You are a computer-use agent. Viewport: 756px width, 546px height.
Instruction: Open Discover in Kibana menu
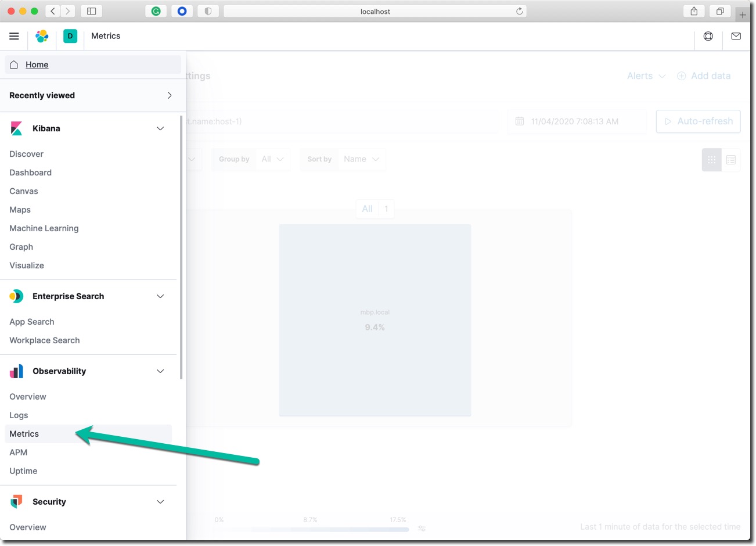(26, 154)
